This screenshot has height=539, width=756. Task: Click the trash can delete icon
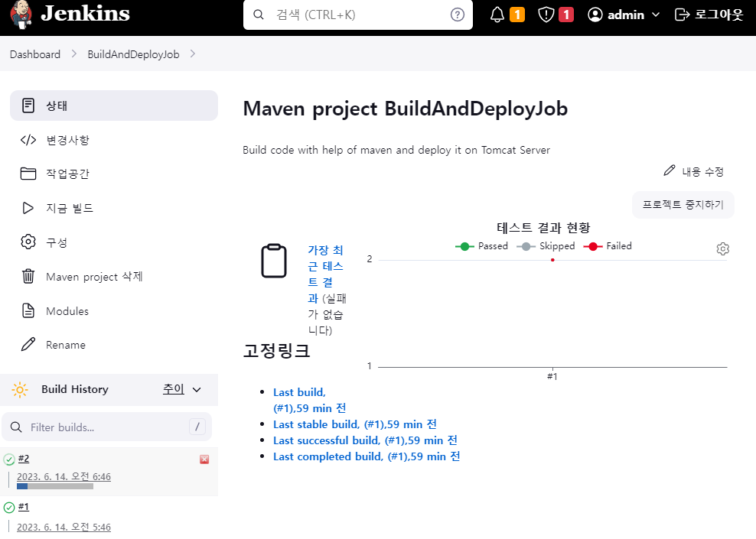pyautogui.click(x=28, y=277)
